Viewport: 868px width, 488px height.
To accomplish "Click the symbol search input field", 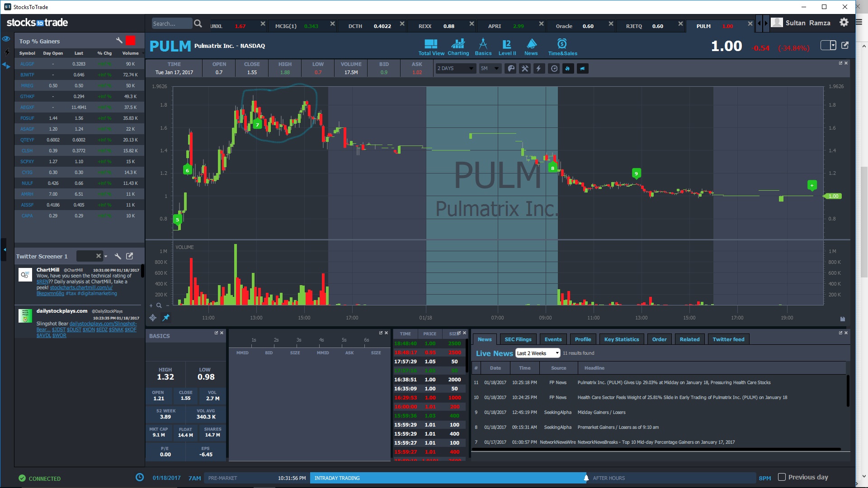I will click(170, 24).
